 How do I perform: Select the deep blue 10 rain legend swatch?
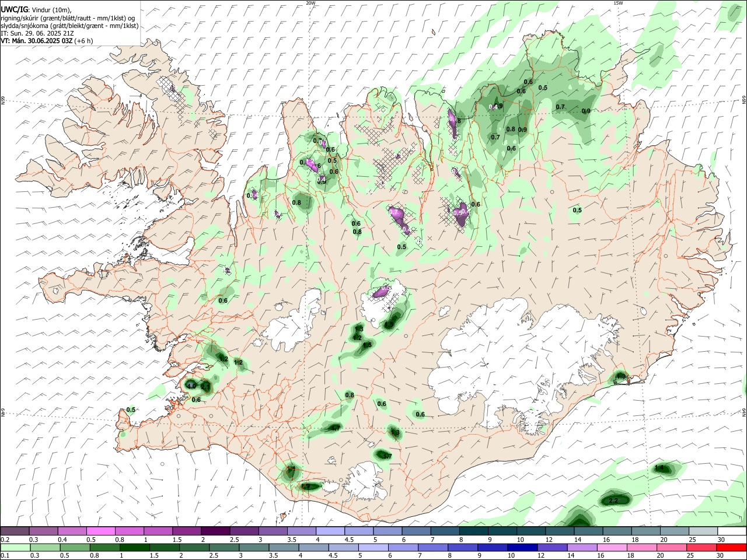522,548
